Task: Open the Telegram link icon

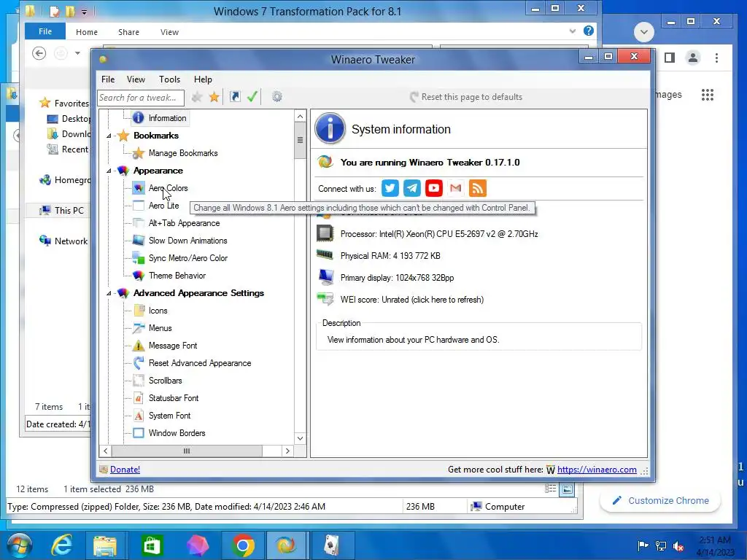Action: (411, 188)
